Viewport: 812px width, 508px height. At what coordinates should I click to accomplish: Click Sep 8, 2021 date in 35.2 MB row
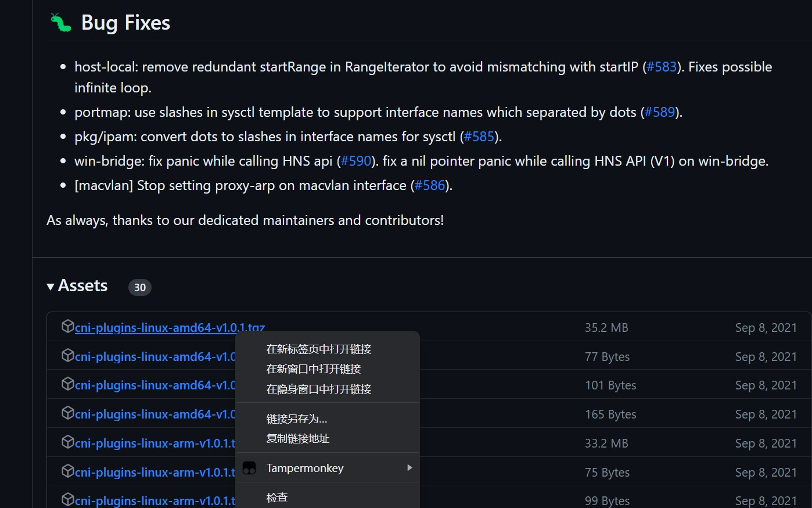click(766, 328)
